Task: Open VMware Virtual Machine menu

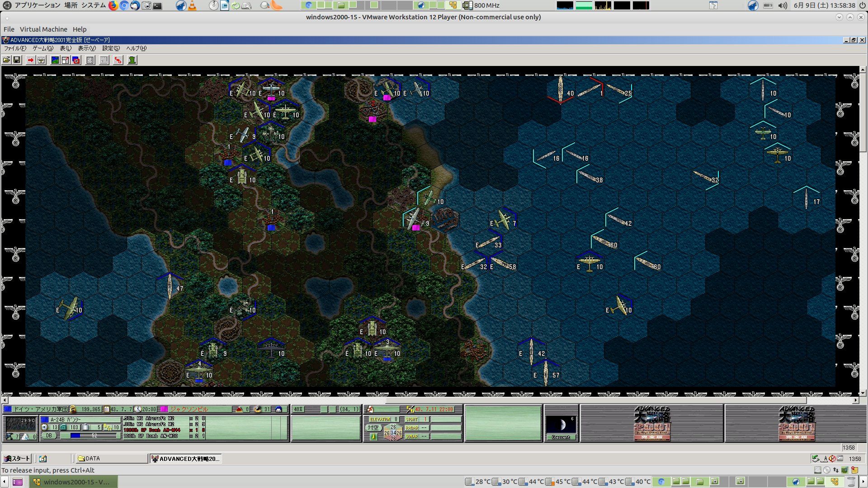Action: 43,29
